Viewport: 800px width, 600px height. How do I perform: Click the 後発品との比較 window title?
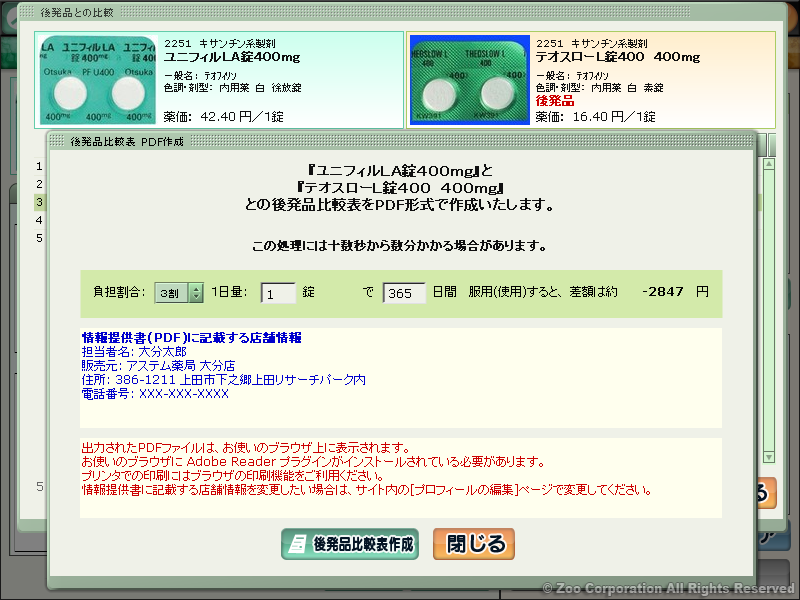click(x=77, y=12)
